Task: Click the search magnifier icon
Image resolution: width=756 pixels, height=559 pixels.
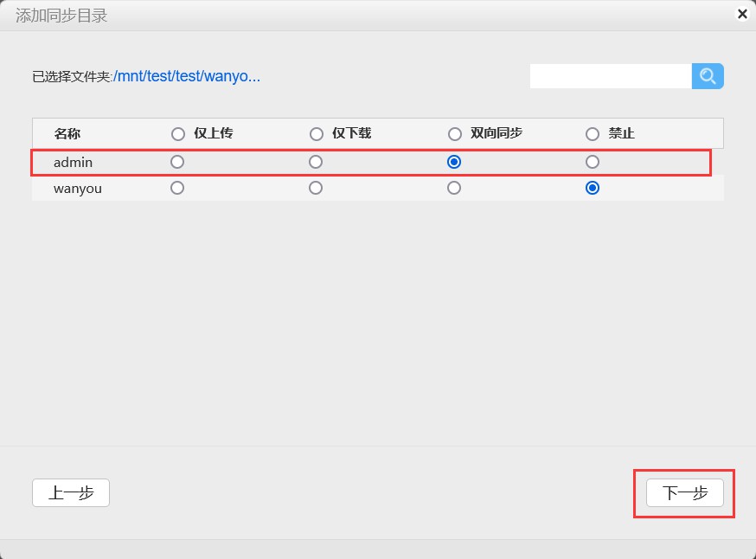Action: [708, 76]
